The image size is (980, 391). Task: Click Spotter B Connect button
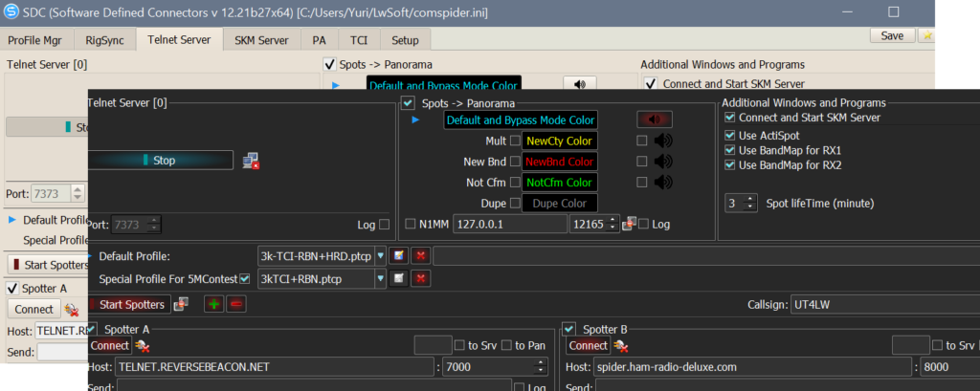point(589,345)
